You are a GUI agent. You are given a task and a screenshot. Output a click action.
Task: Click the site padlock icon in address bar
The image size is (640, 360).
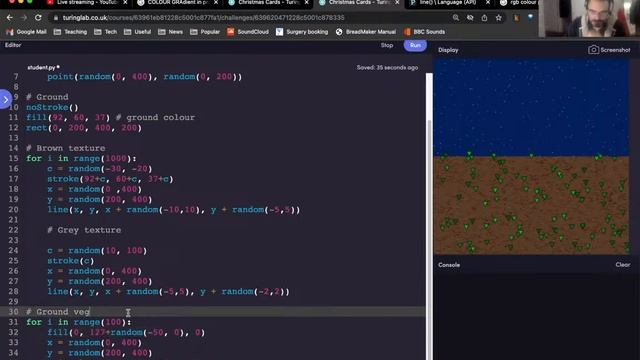click(56, 18)
